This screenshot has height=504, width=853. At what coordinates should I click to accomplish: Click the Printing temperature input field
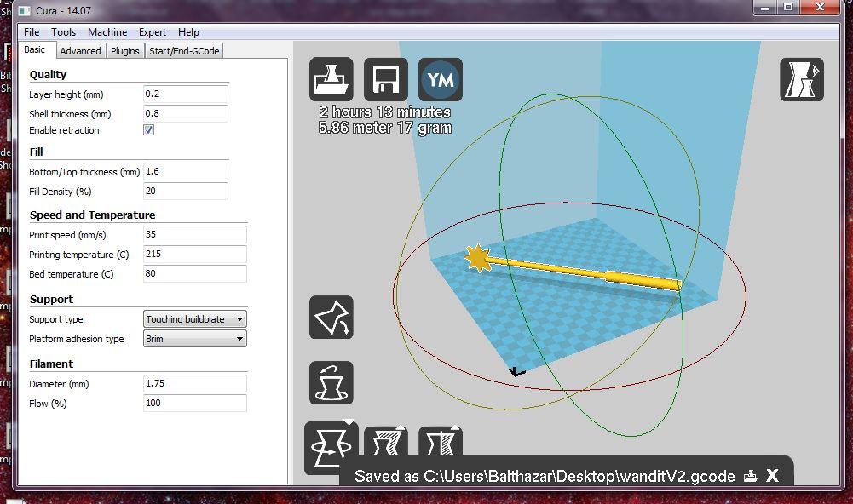click(x=195, y=254)
